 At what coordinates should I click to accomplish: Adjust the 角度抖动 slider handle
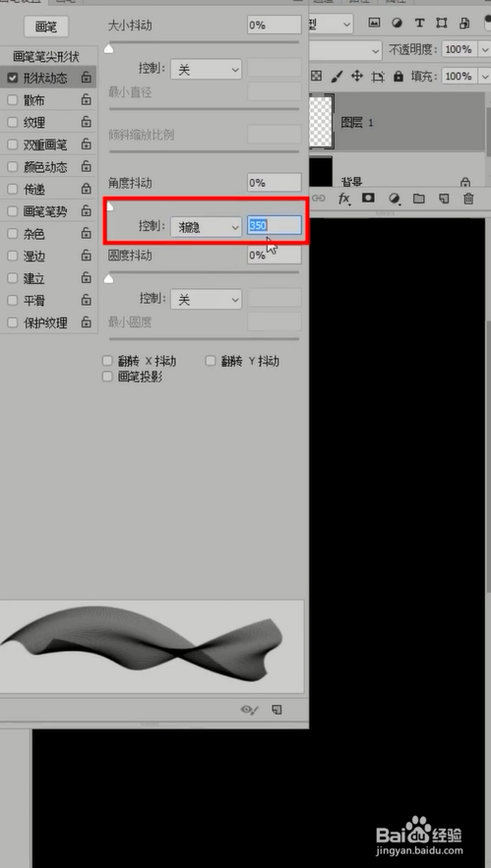tap(109, 206)
